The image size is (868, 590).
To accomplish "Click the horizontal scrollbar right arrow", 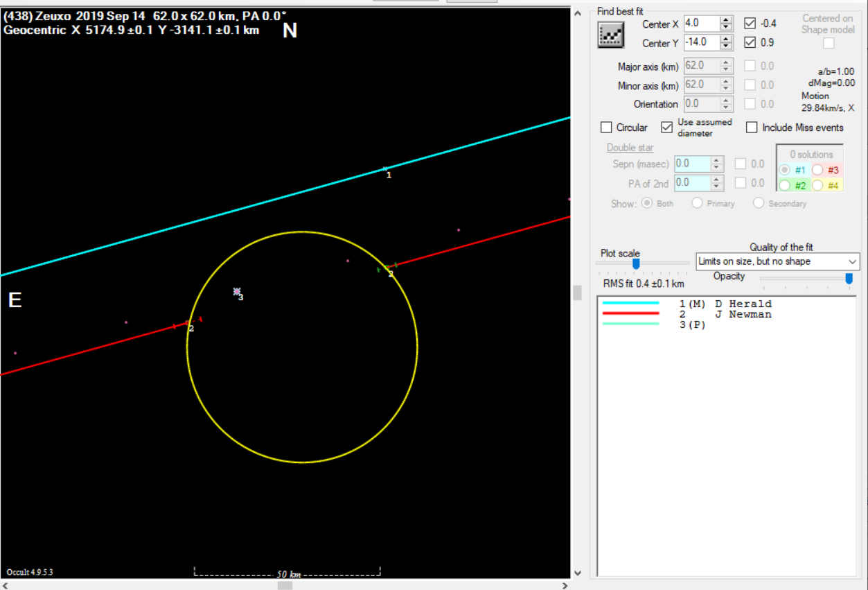I will [x=565, y=585].
